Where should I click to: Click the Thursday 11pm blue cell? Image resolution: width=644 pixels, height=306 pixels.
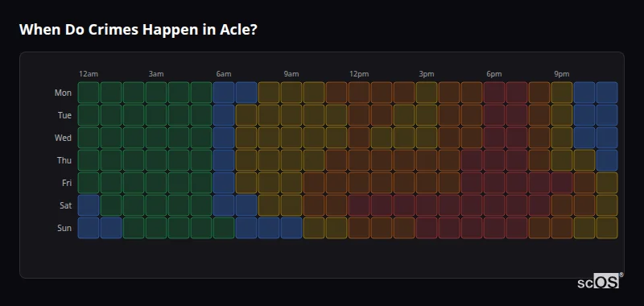click(607, 160)
